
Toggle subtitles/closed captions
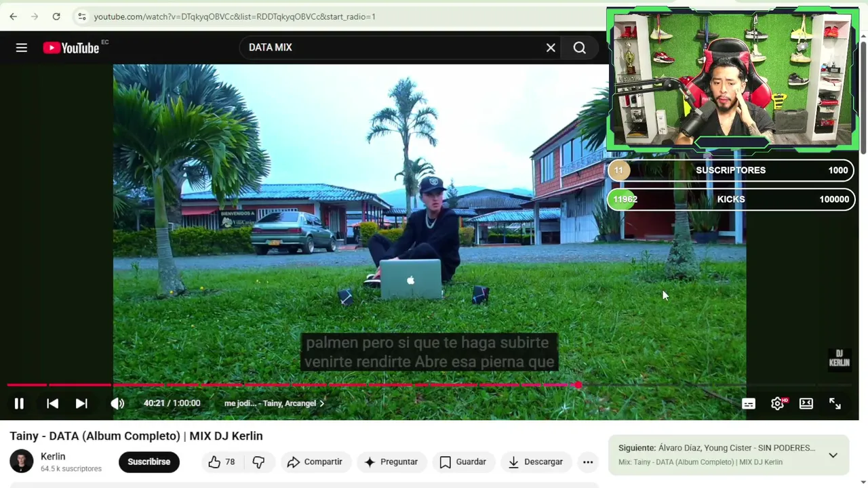click(x=749, y=403)
